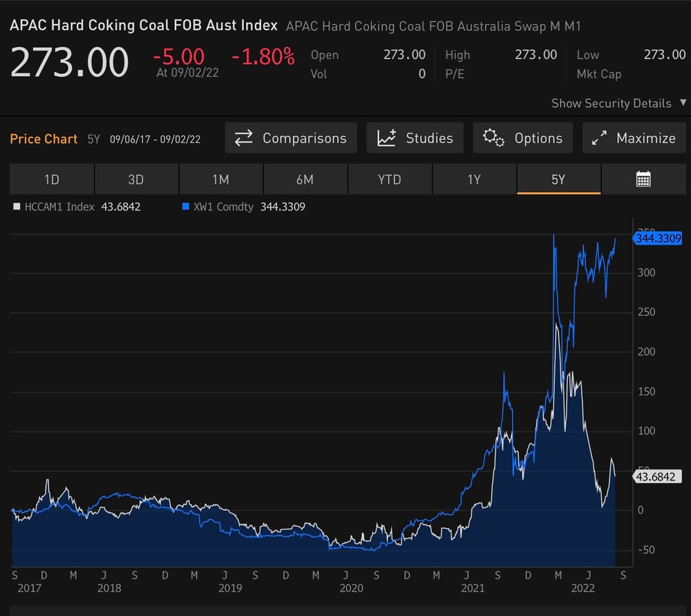Viewport: 691px width, 616px height.
Task: Click the white HCCAM1 Index legend swatch
Action: click(17, 206)
